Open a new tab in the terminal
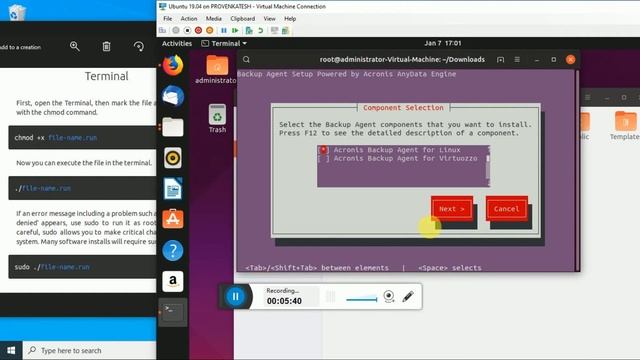 point(500,60)
